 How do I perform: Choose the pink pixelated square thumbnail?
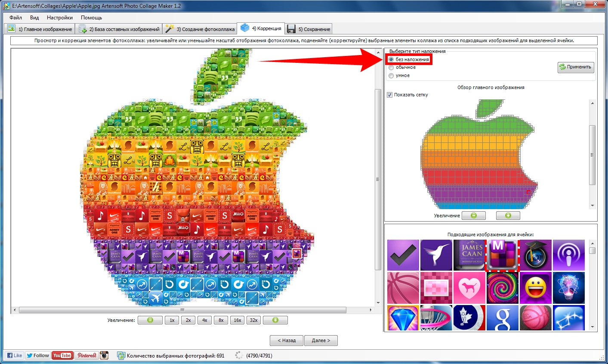[x=436, y=288]
